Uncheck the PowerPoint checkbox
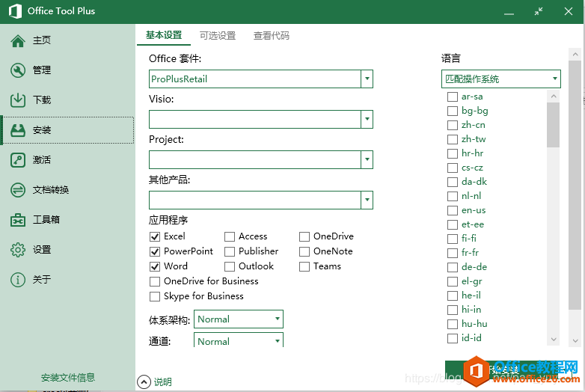Viewport: 585px width, 392px height. click(155, 251)
